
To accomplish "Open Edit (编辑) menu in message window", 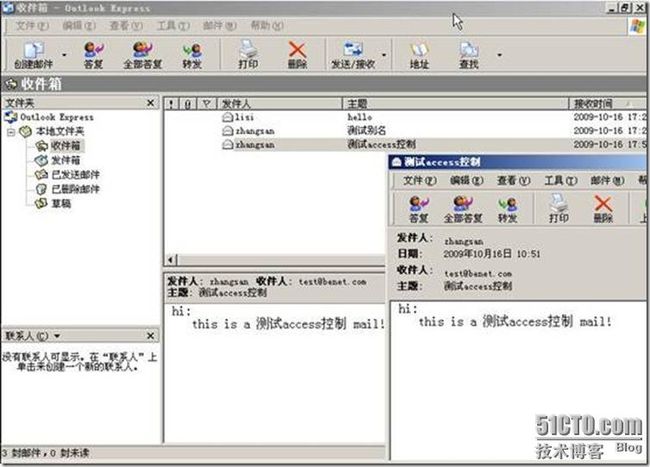I will 466,181.
